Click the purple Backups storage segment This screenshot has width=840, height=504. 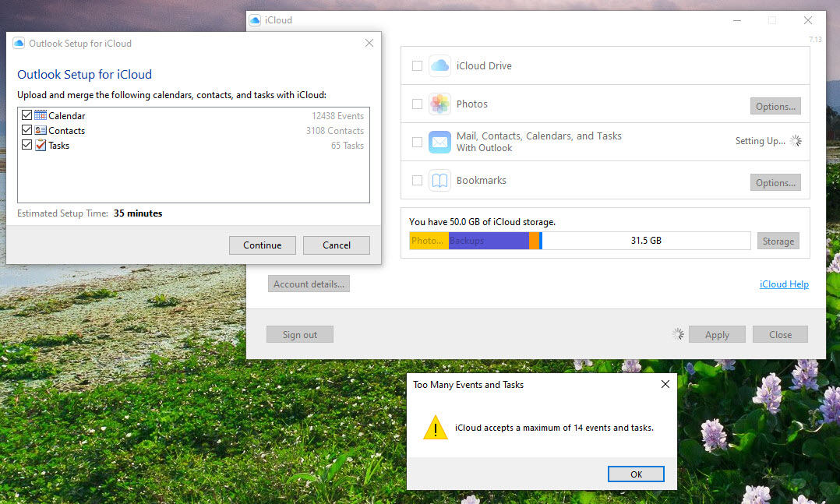point(489,241)
